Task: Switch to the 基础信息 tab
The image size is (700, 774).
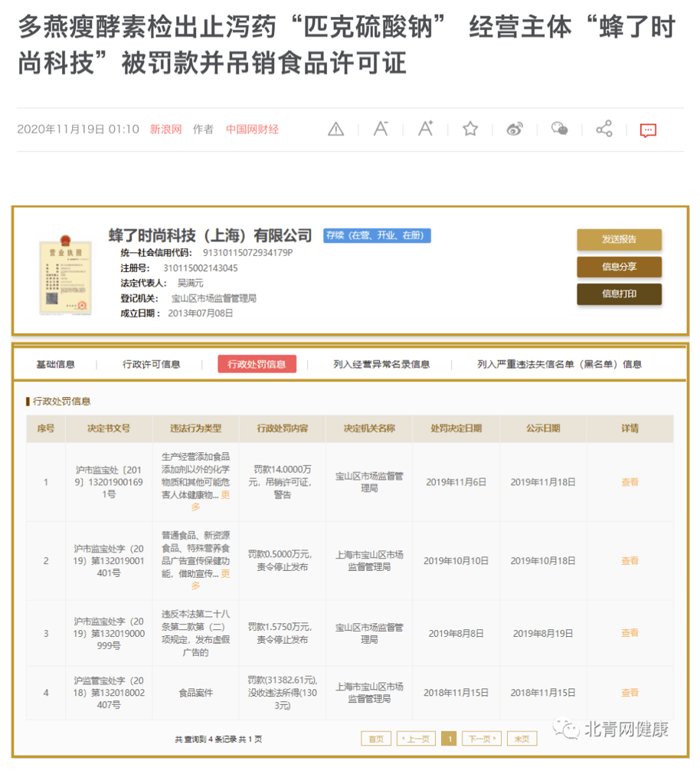Action: point(55,364)
